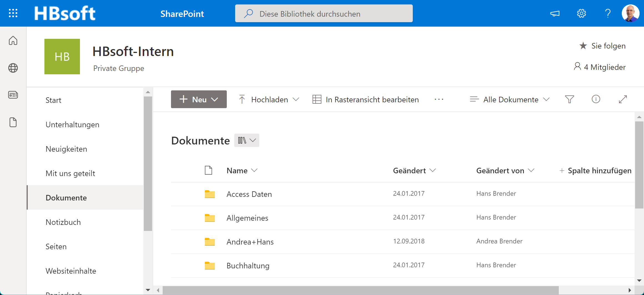Open the app launcher waffle icon
Screen dimensions: 644x295
[x=13, y=13]
